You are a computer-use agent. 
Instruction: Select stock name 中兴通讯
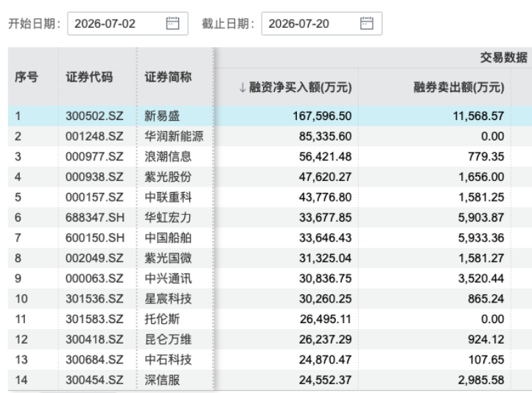[168, 278]
